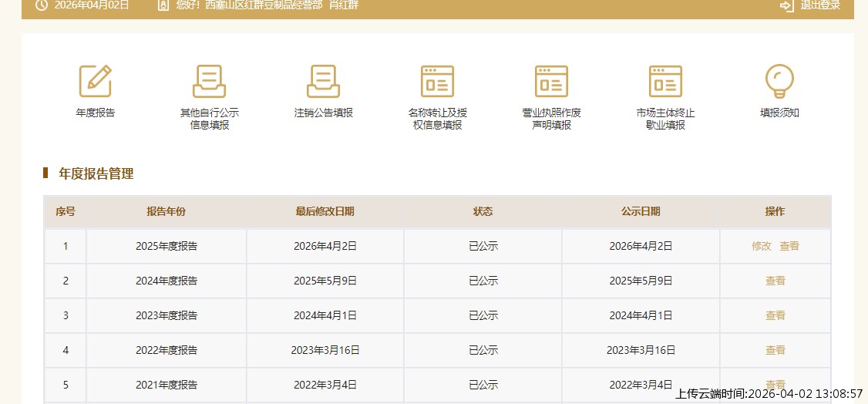The image size is (868, 404).
Task: Click 查看 in the 2023年度报告 row
Action: (x=775, y=315)
